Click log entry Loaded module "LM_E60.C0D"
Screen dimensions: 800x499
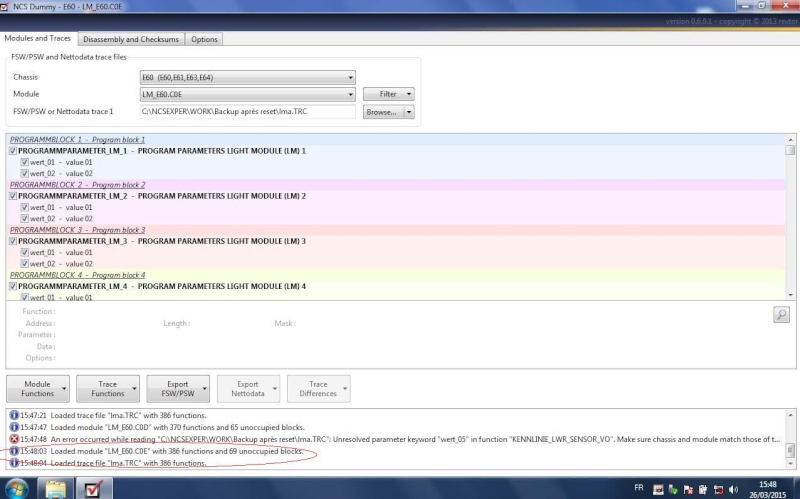177,427
